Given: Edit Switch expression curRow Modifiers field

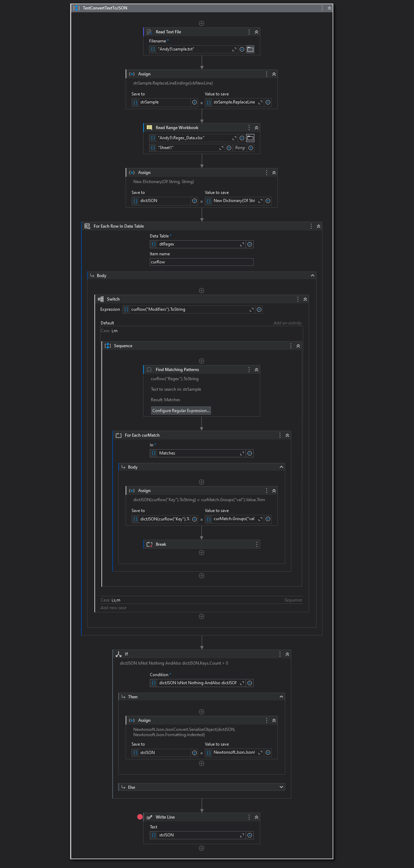Looking at the screenshot, I should pos(189,310).
